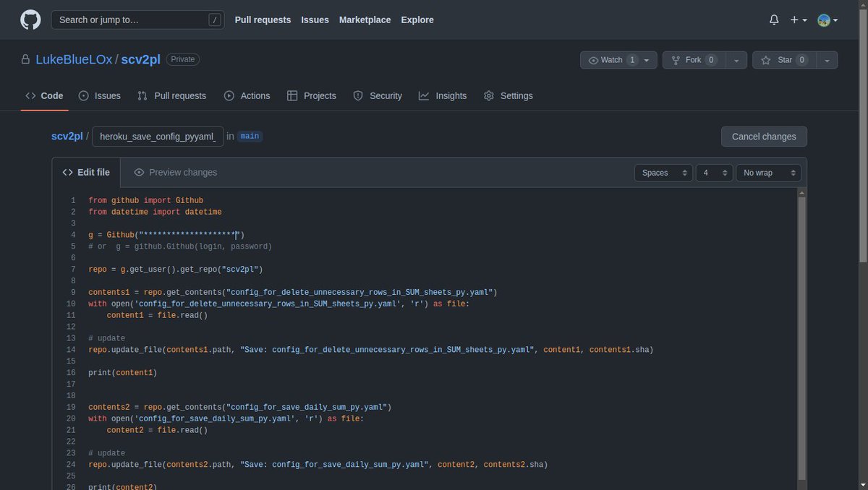Click the Fork button

coord(694,60)
